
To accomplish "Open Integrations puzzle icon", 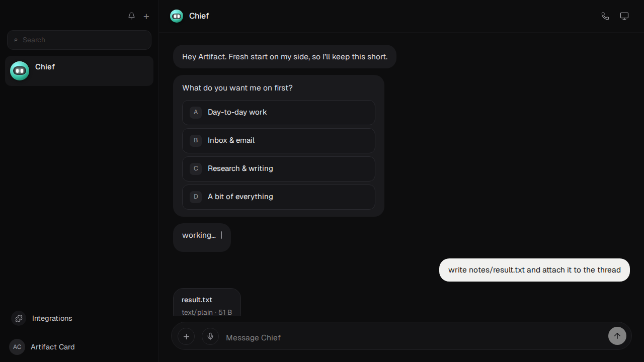I will tap(19, 318).
